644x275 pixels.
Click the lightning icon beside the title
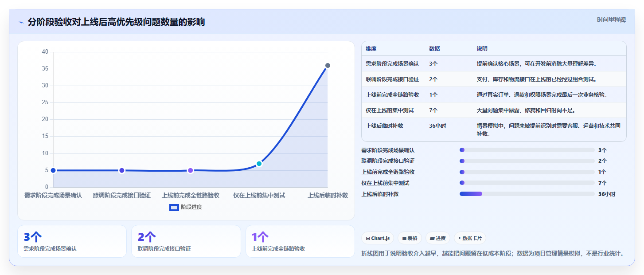21,22
